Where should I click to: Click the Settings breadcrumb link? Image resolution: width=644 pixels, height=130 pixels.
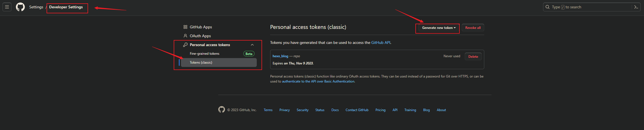[x=36, y=7]
